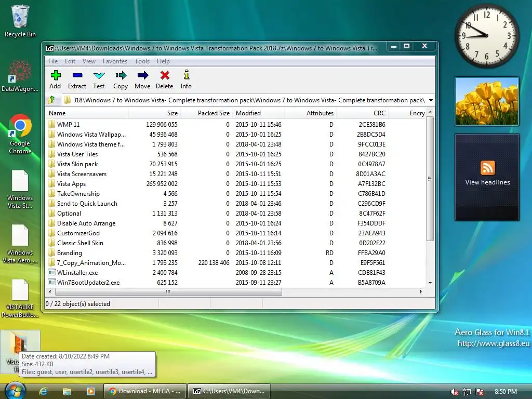This screenshot has width=532, height=399.
Task: Open the Start menu orb
Action: (15, 391)
